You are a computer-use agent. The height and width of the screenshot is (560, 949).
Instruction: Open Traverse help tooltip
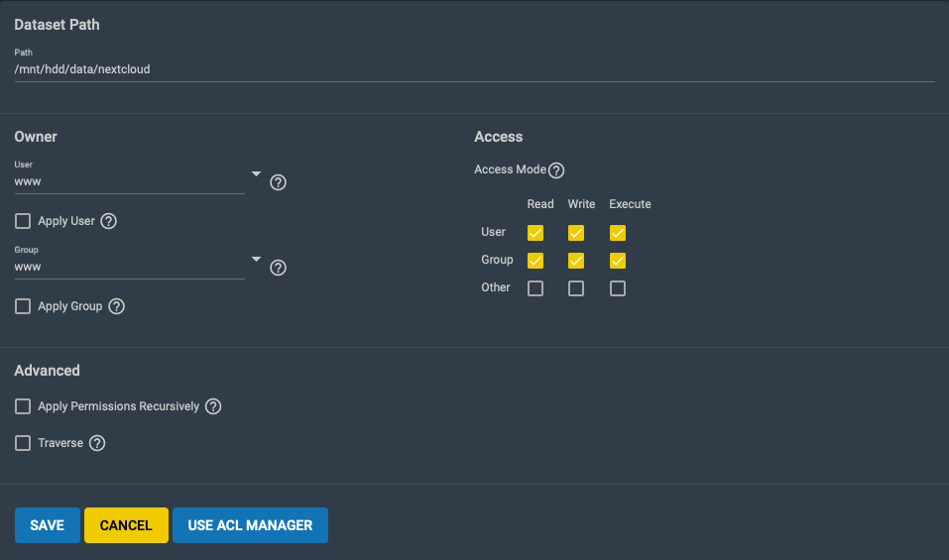pos(97,443)
